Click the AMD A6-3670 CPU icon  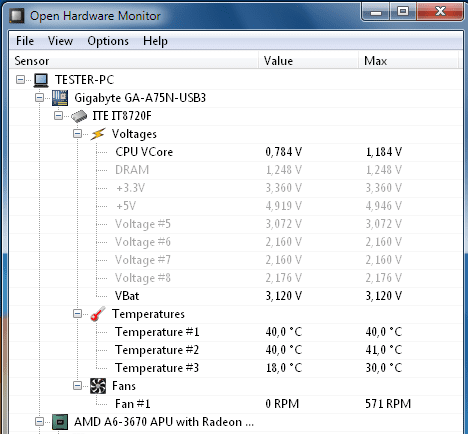(60, 422)
